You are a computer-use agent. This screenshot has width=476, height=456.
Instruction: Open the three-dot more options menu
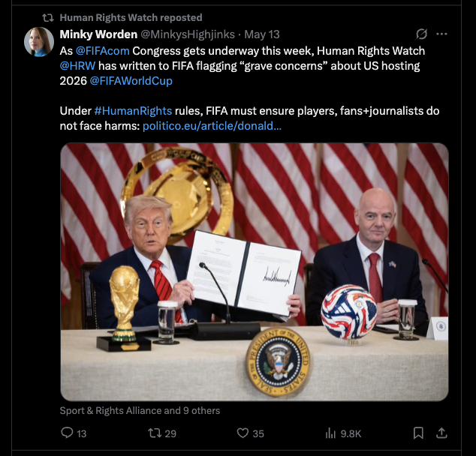441,34
